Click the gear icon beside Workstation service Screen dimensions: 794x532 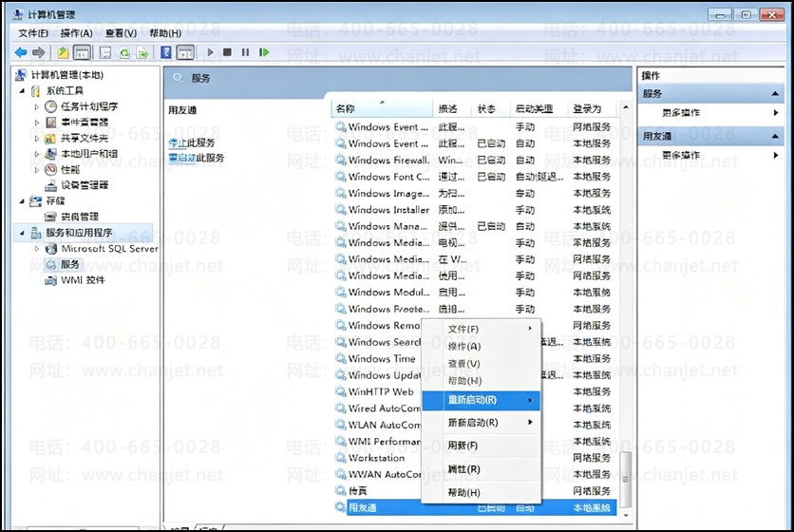click(x=341, y=457)
